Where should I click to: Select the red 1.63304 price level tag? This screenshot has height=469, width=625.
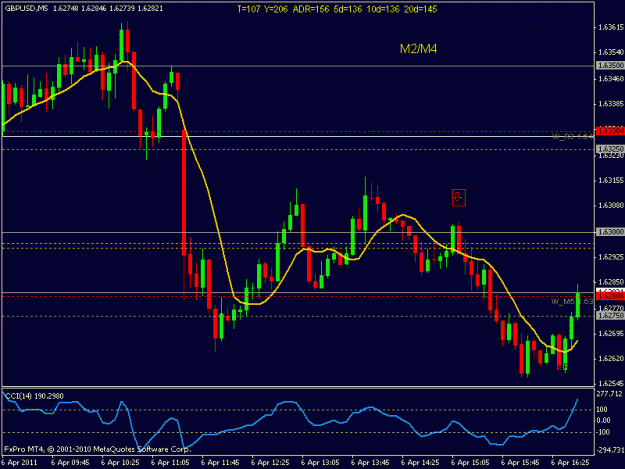point(610,131)
